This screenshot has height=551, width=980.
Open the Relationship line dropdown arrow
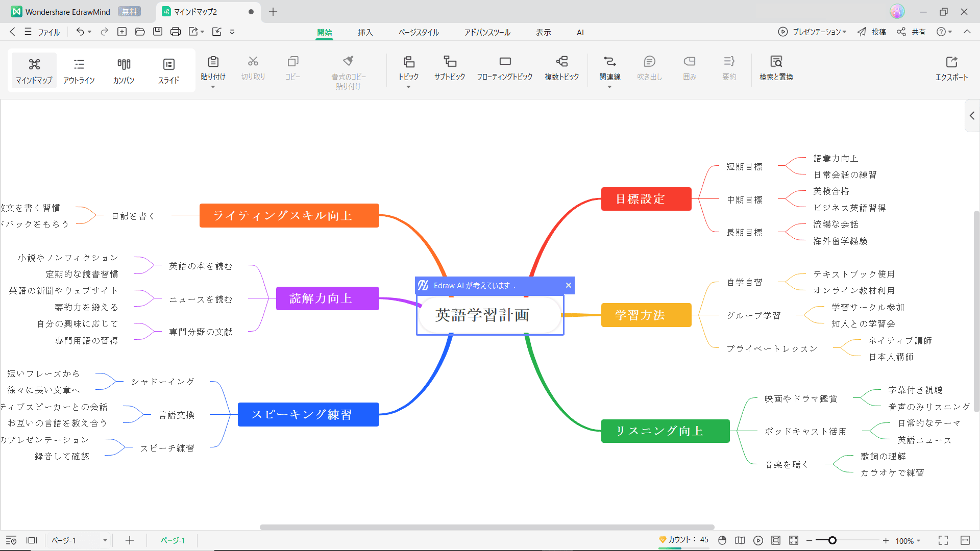point(609,87)
